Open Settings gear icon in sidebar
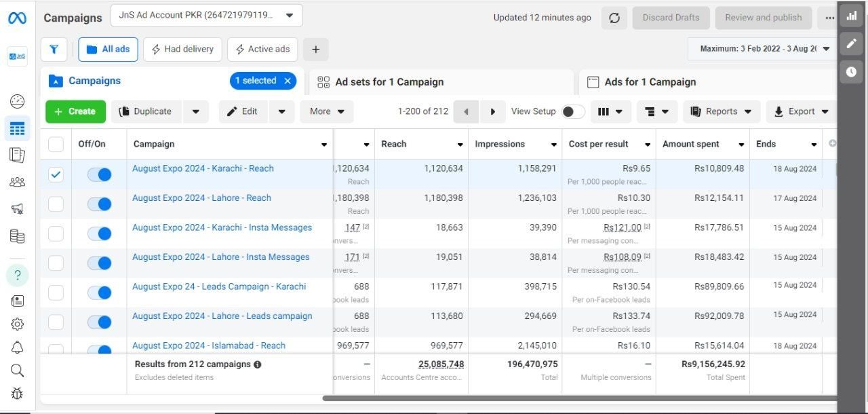Screen dimensions: 868x414 point(18,324)
